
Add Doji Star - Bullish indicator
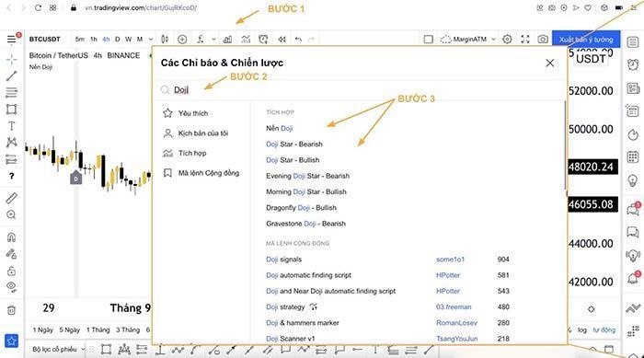pyautogui.click(x=293, y=160)
